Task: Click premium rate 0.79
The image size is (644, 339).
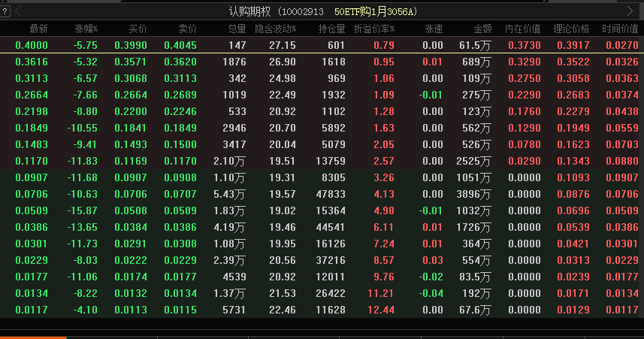Action: pyautogui.click(x=384, y=45)
